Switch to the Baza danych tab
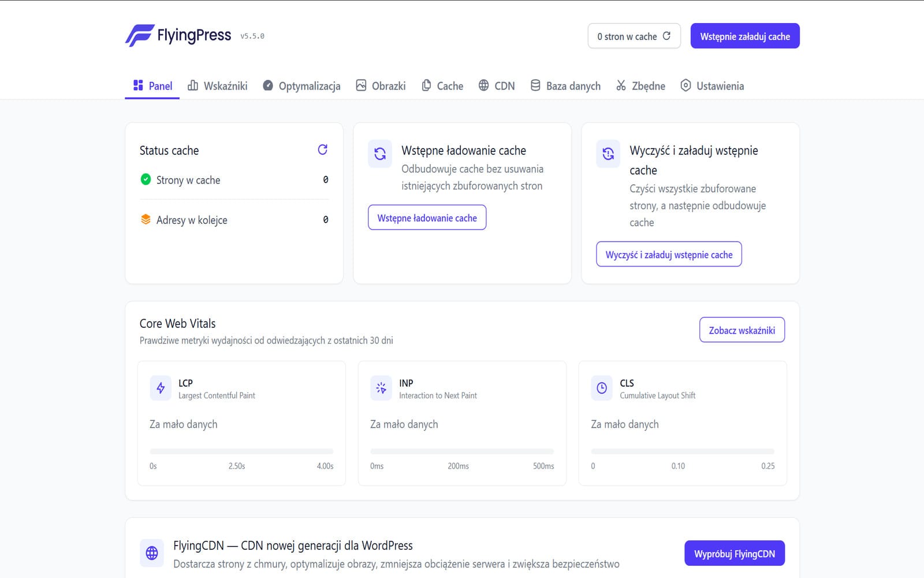 point(565,86)
